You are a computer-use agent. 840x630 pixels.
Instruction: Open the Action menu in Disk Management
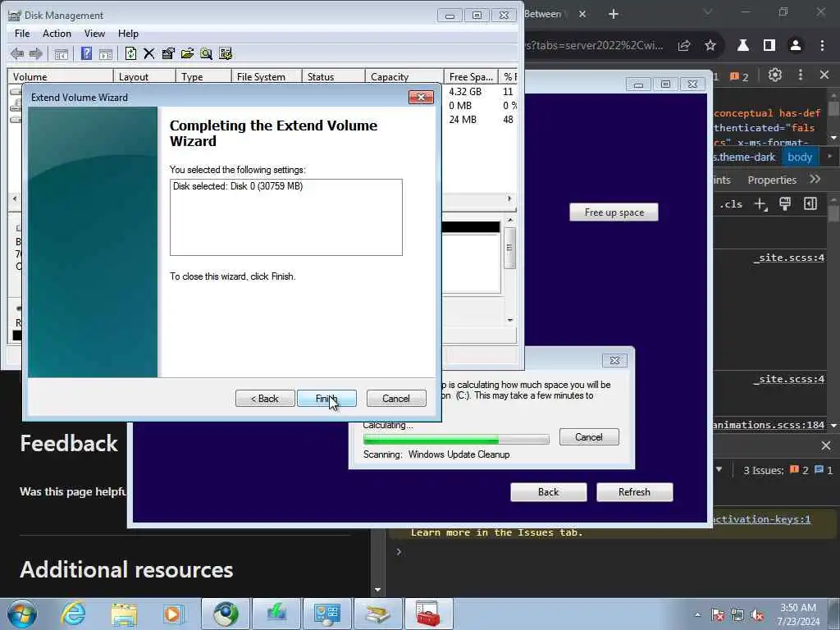coord(57,33)
